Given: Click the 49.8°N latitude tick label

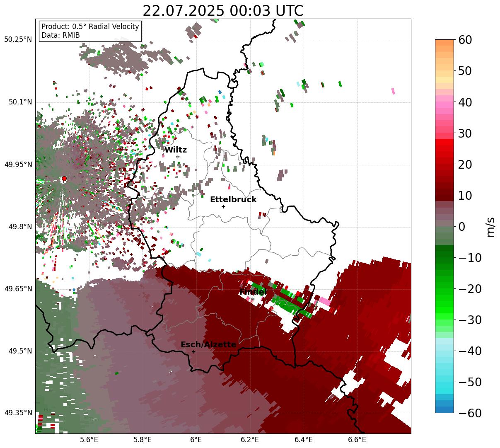Looking at the screenshot, I should (x=20, y=227).
